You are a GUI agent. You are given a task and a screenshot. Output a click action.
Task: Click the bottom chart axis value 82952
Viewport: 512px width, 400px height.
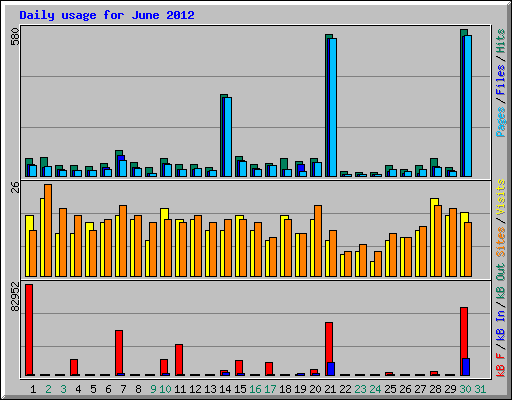click(16, 297)
